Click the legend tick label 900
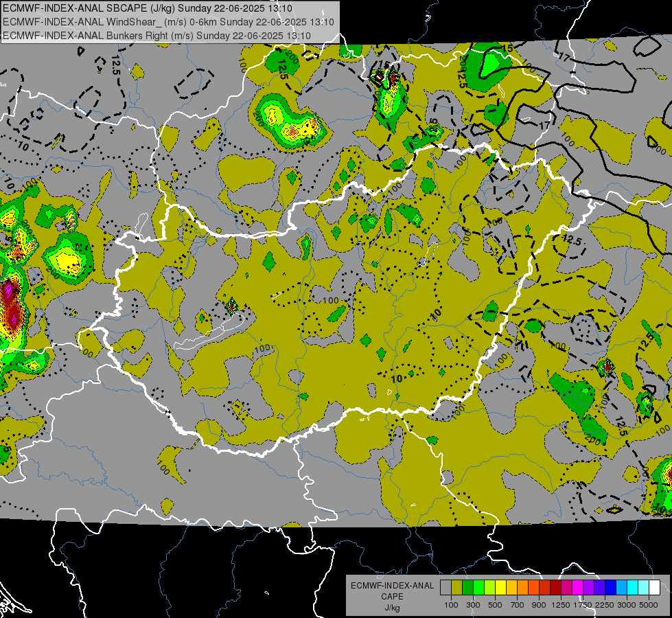This screenshot has width=672, height=618. 539,605
